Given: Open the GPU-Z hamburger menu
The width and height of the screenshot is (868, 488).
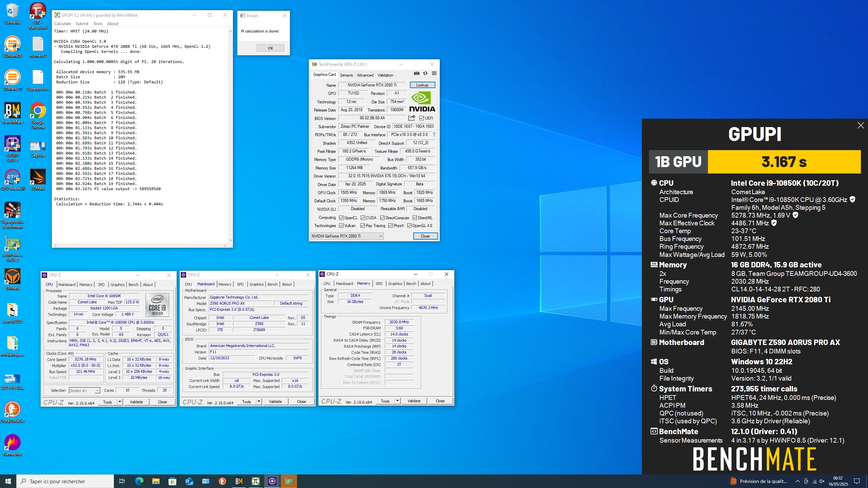Looking at the screenshot, I should tap(434, 73).
